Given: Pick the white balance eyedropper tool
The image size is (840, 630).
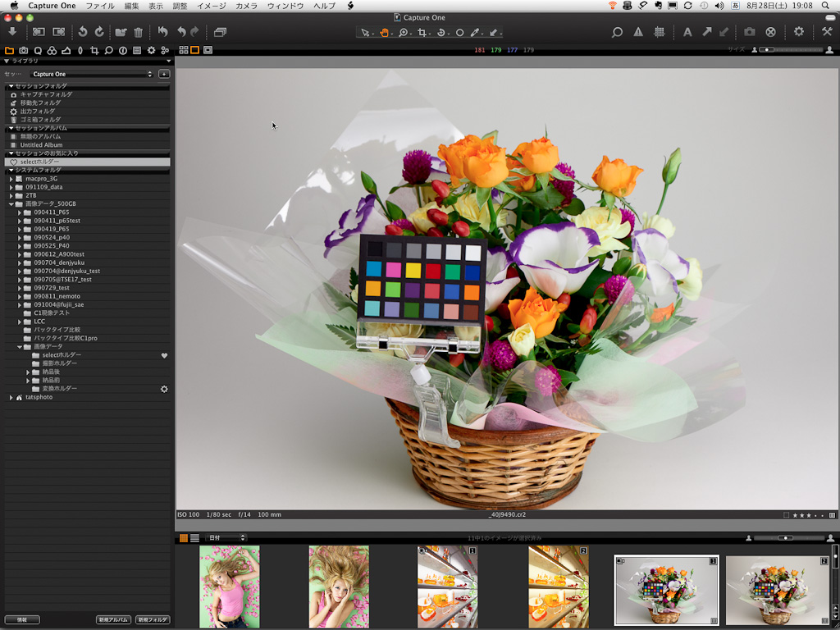Looking at the screenshot, I should (x=475, y=33).
